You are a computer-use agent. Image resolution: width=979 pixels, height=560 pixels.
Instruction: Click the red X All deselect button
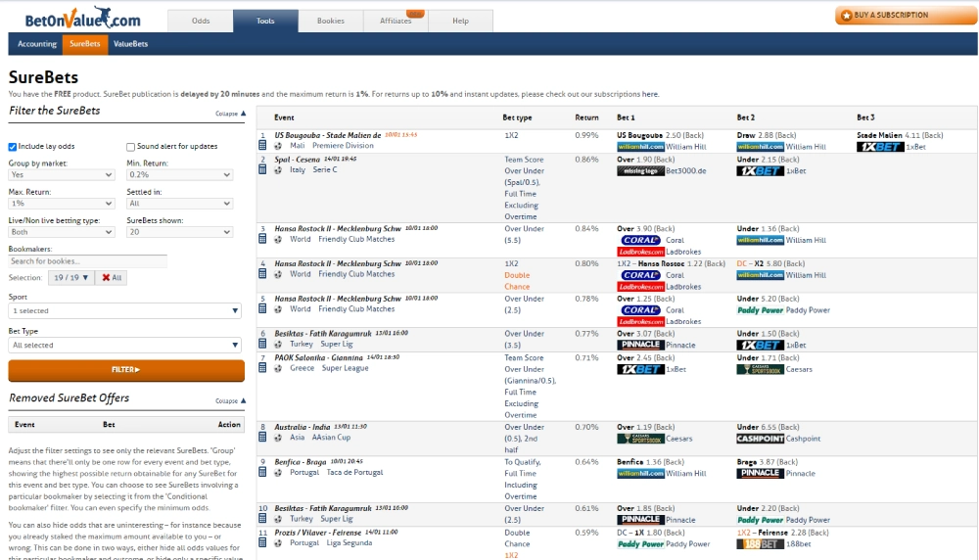point(112,278)
